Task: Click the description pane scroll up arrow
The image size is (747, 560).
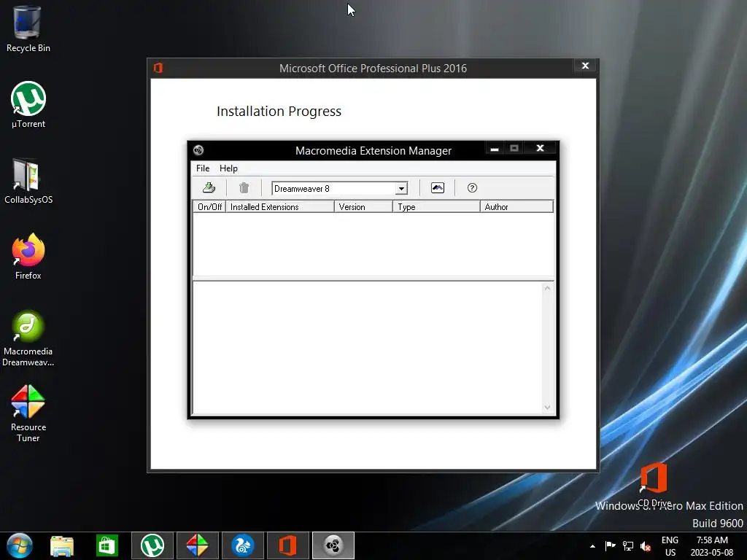Action: pos(547,289)
